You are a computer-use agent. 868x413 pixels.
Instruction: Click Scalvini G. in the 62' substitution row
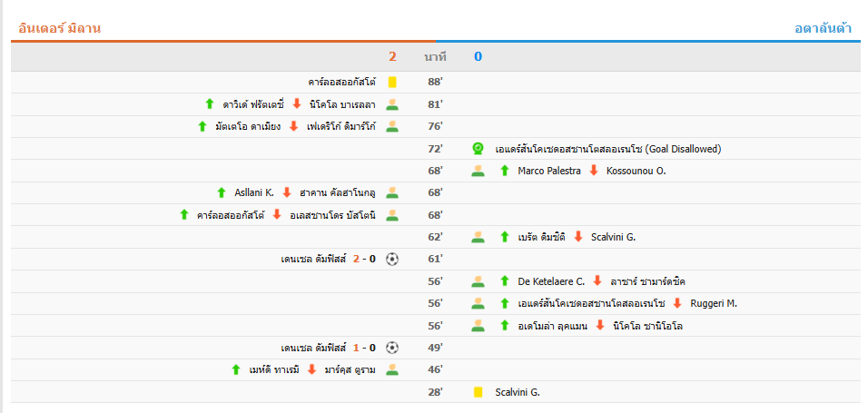pyautogui.click(x=614, y=238)
